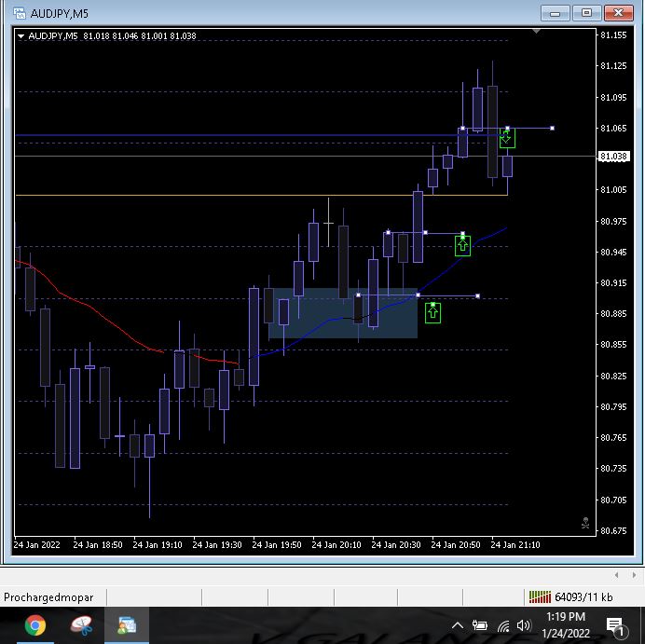The width and height of the screenshot is (645, 644).
Task: Select the shaded blue rectangle object on chart
Action: pos(343,313)
